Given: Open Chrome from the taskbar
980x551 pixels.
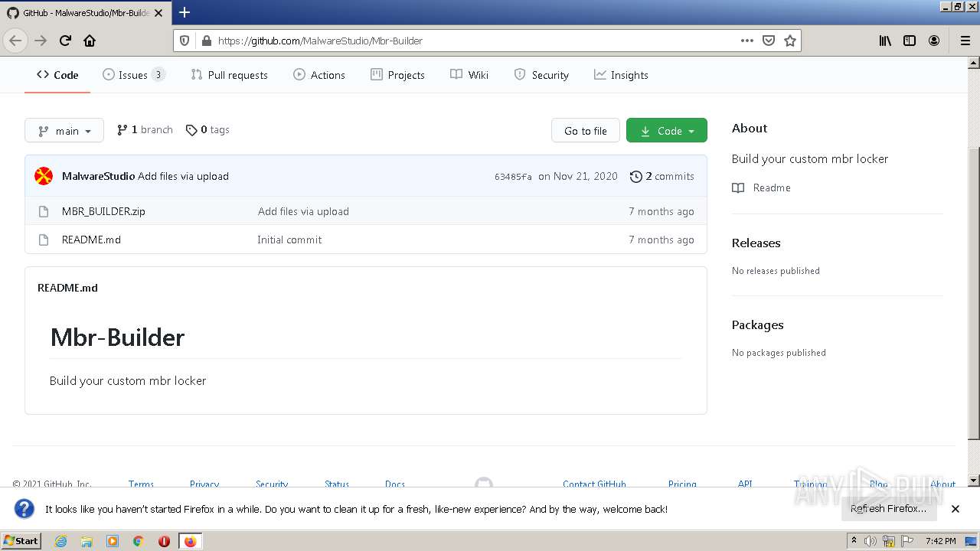Looking at the screenshot, I should (x=139, y=541).
